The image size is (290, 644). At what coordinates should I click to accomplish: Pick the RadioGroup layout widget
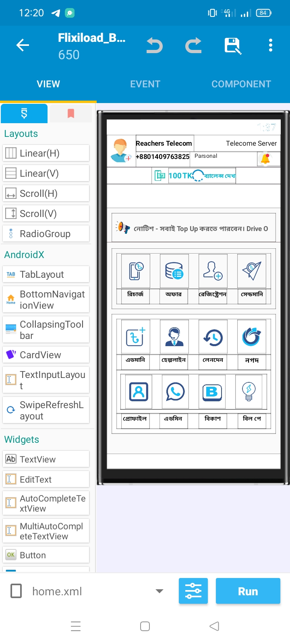[46, 234]
